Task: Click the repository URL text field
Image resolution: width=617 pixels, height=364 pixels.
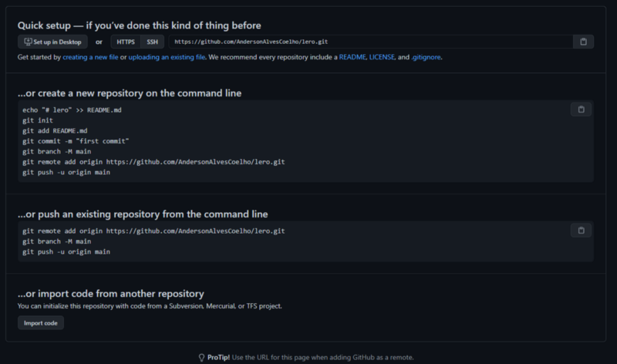Action: pos(371,42)
